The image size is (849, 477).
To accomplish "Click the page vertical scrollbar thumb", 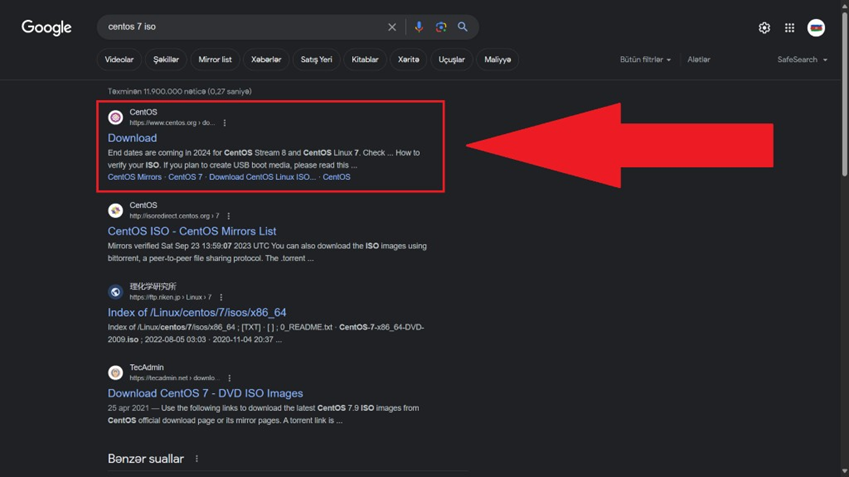I will (x=844, y=95).
